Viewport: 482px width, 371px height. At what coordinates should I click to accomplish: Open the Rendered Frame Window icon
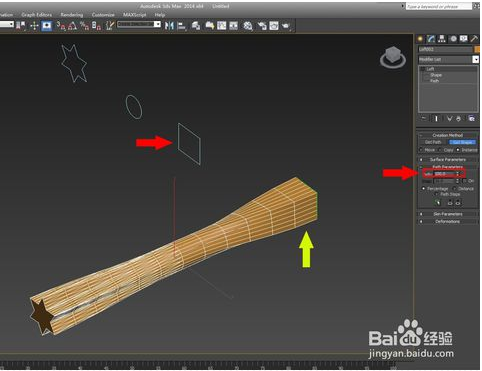[x=274, y=26]
